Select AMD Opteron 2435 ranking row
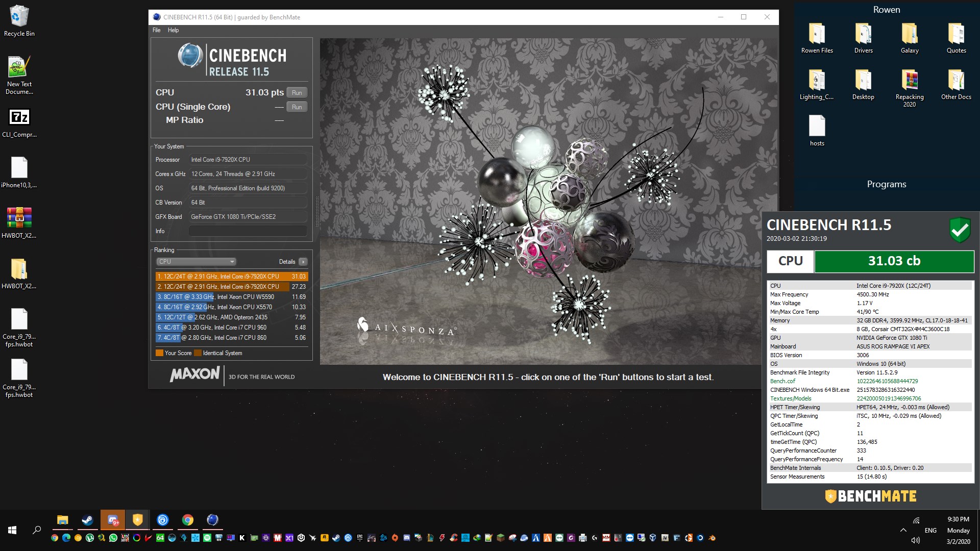980x551 pixels. pos(232,317)
